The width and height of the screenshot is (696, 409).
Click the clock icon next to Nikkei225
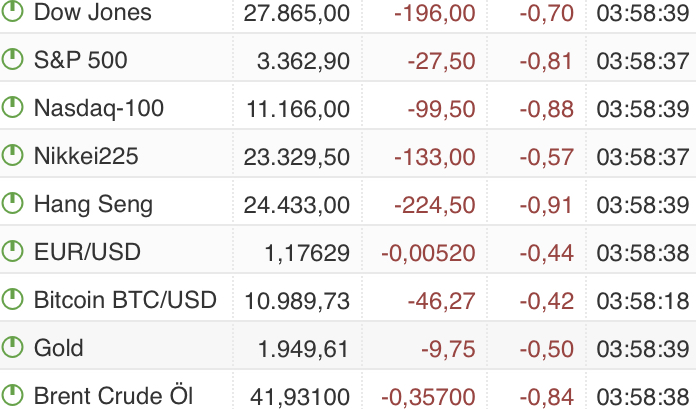(x=12, y=155)
